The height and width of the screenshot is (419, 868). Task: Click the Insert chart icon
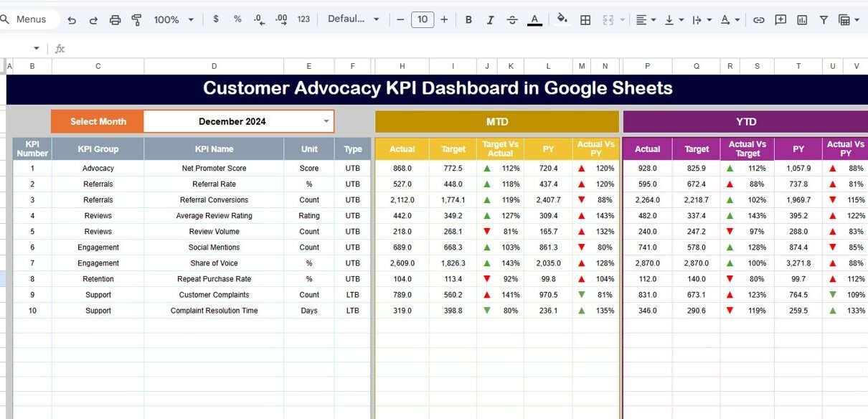coord(802,20)
